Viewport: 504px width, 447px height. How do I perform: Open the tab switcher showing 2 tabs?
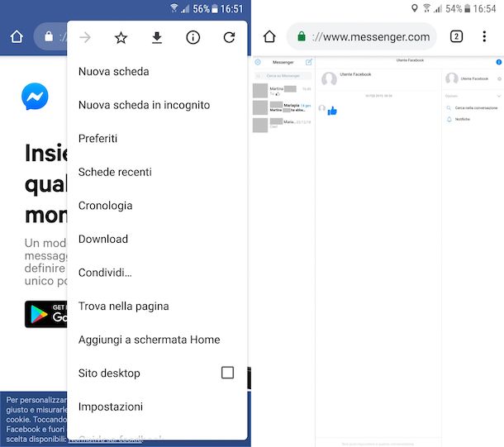coord(456,36)
